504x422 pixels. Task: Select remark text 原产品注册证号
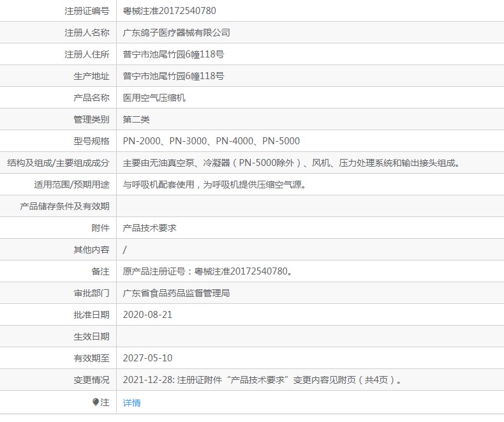coord(207,271)
